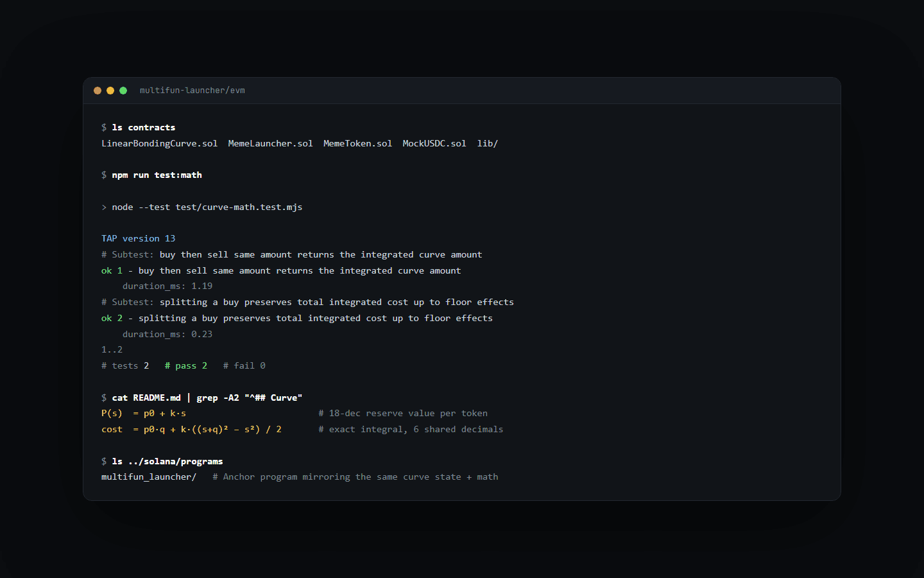Click the 'P(s) = p0 + k·s' formula

point(144,413)
